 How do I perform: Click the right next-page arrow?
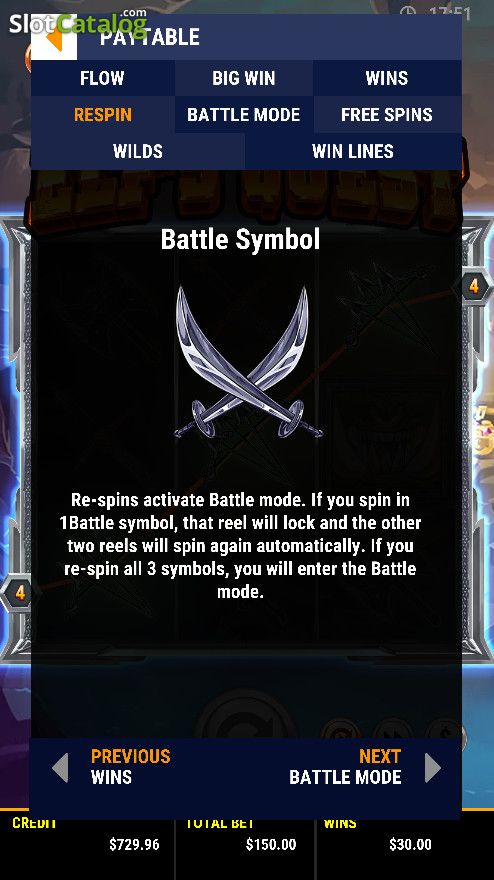pyautogui.click(x=432, y=767)
